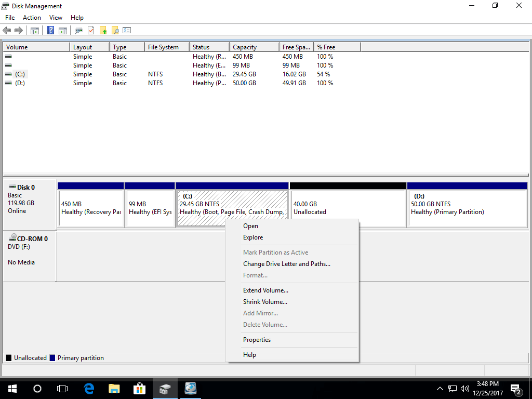Click the checklist view icon in toolbar

click(x=127, y=31)
